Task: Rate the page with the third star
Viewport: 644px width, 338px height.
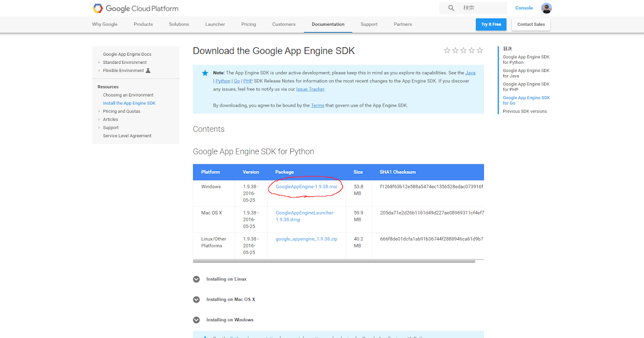Action: [464, 50]
